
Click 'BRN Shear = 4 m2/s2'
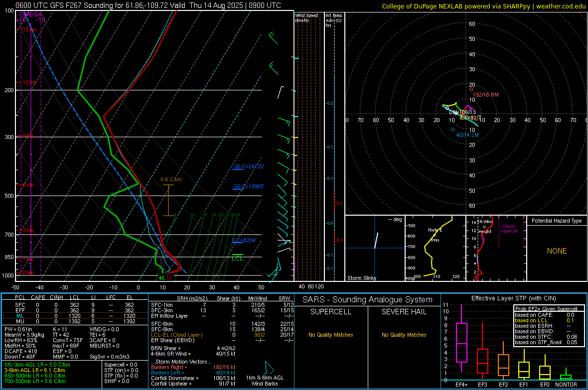click(x=193, y=348)
